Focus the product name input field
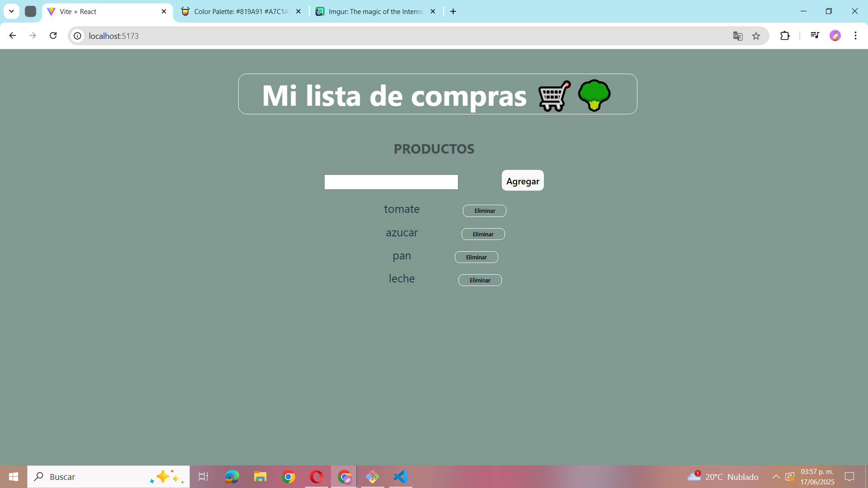The image size is (868, 488). click(391, 182)
